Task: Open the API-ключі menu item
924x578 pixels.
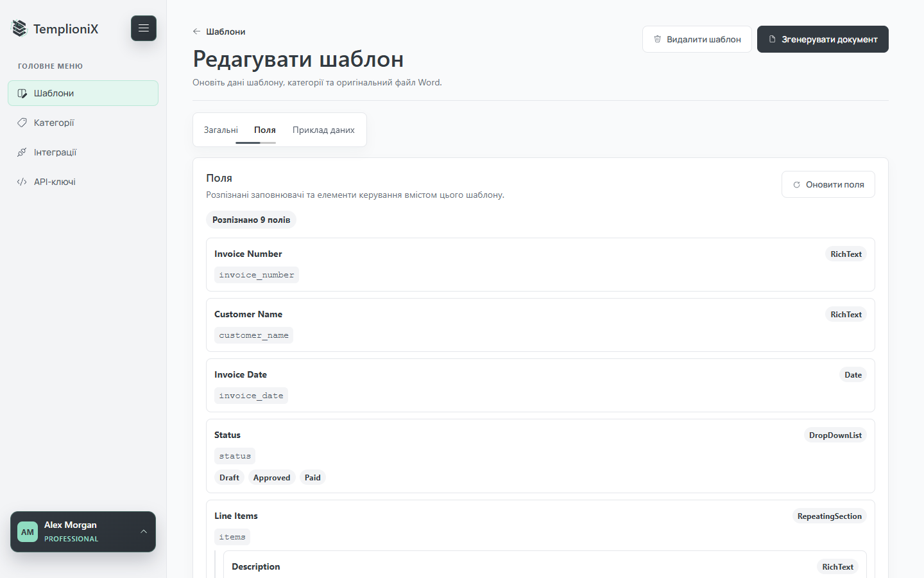Action: tap(83, 182)
